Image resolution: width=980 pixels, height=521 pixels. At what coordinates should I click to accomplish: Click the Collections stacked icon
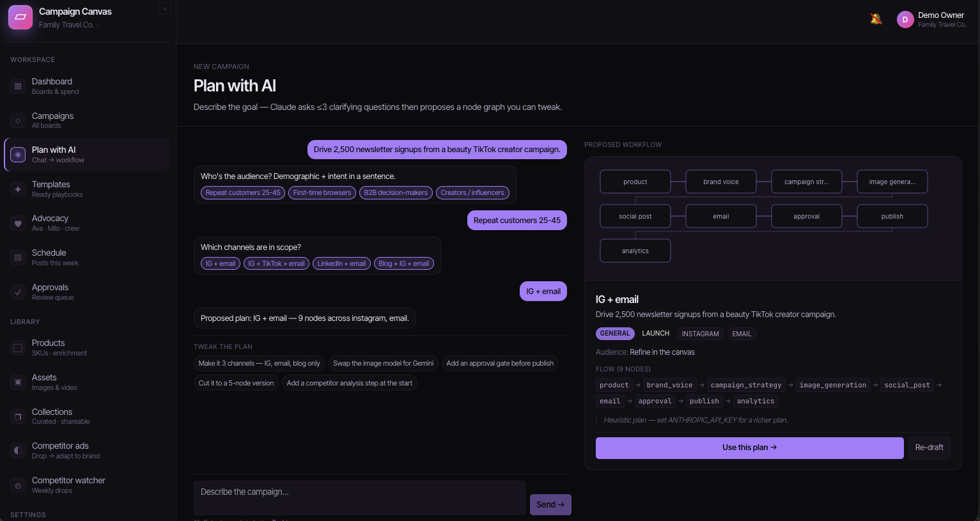18,417
